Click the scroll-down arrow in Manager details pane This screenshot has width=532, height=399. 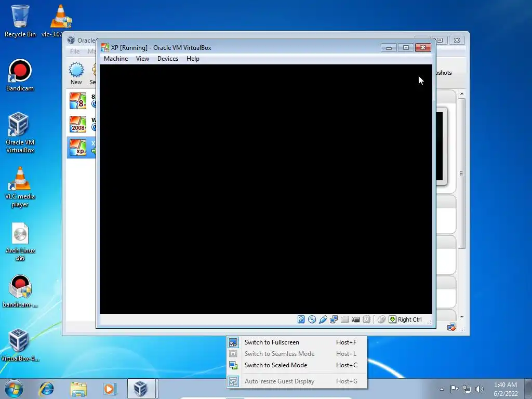[461, 317]
